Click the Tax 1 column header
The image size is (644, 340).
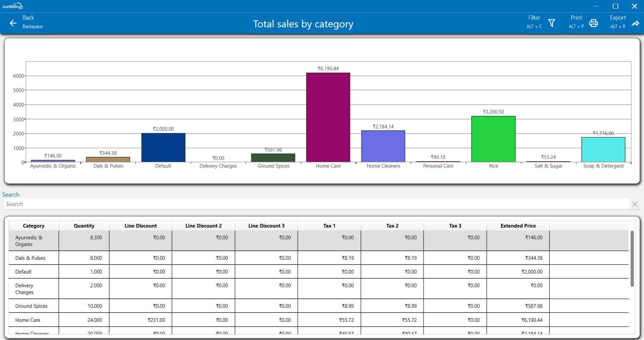point(329,226)
